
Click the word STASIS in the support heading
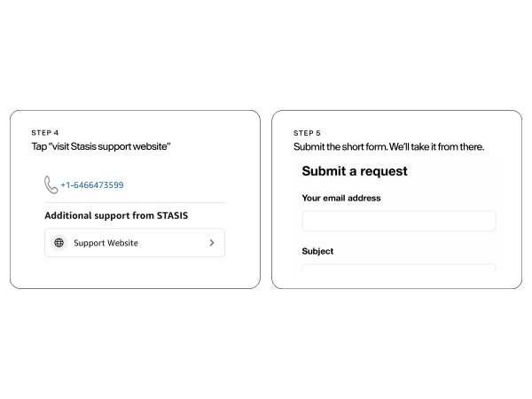pos(172,215)
